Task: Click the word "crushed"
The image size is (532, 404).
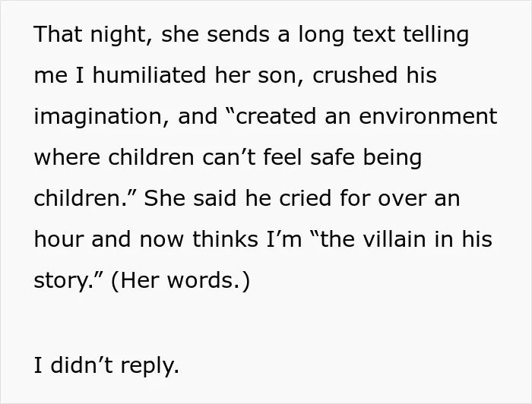Action: point(355,75)
